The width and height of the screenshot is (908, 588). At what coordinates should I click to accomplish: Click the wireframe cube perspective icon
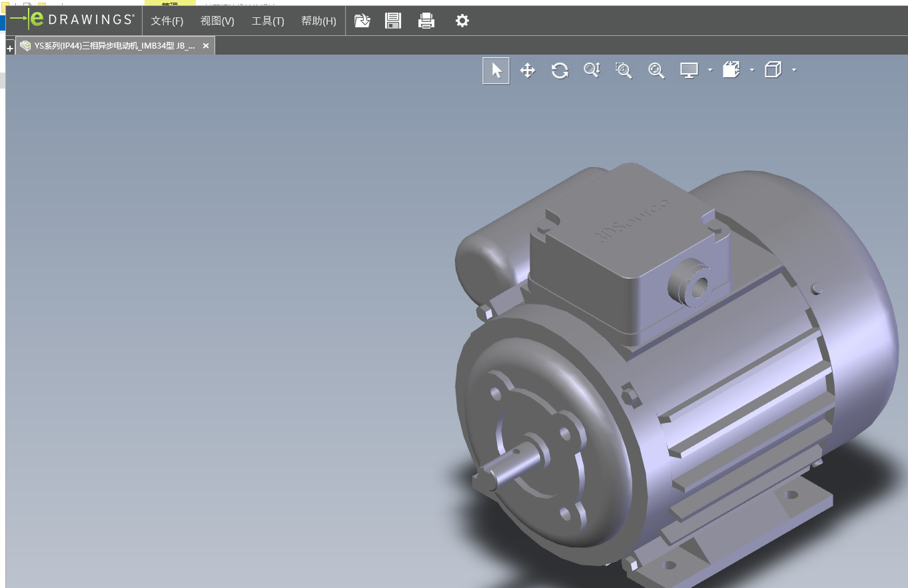pos(773,70)
